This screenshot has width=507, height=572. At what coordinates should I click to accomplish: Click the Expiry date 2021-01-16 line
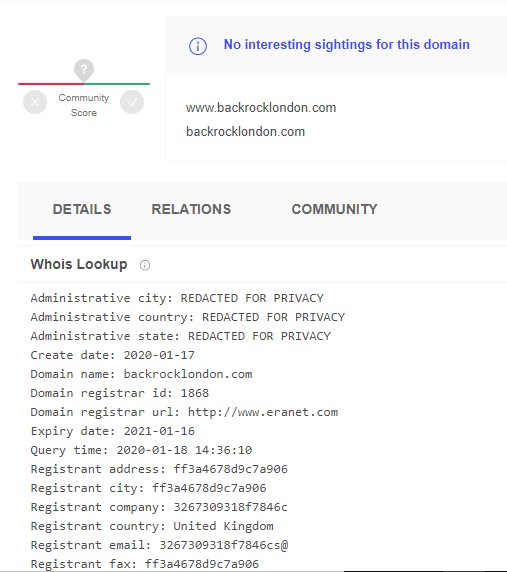pyautogui.click(x=113, y=431)
